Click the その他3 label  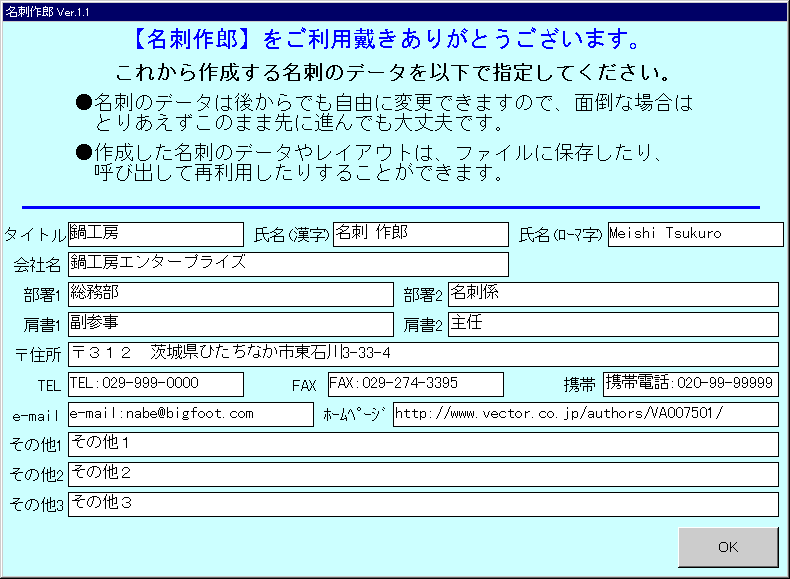(x=36, y=505)
